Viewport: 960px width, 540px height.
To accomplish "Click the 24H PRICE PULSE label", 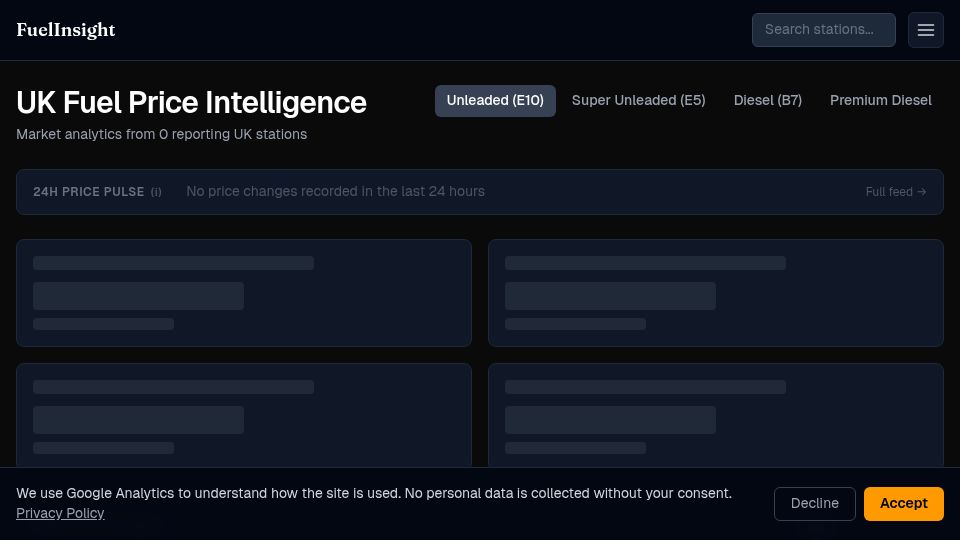I will [89, 192].
